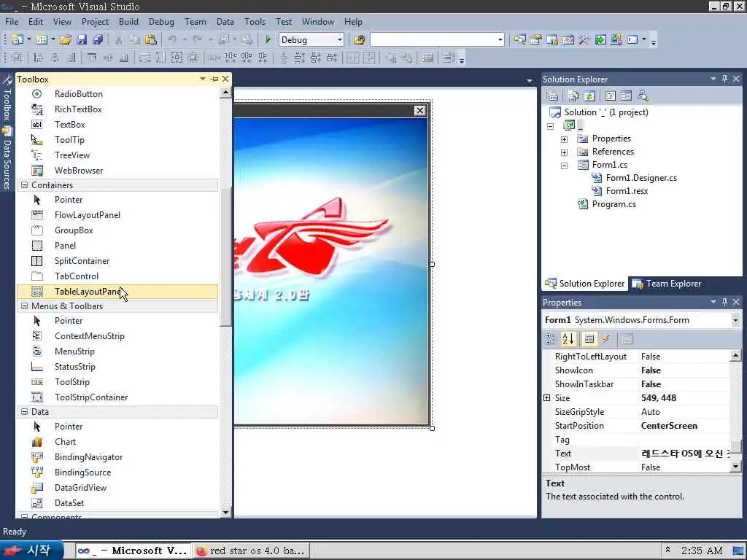Expand the Properties node in Solution Explorer

[564, 139]
